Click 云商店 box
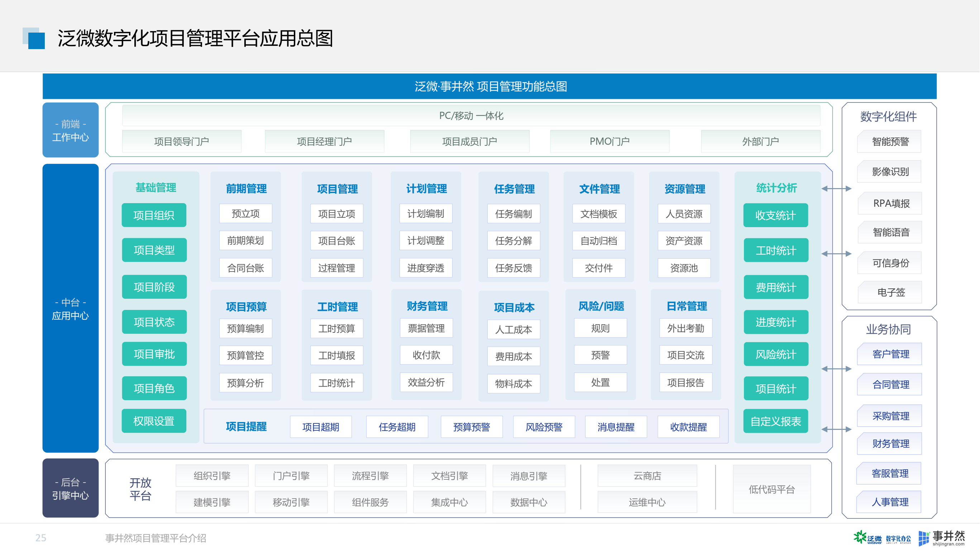Viewport: 980px width, 551px height. click(647, 476)
